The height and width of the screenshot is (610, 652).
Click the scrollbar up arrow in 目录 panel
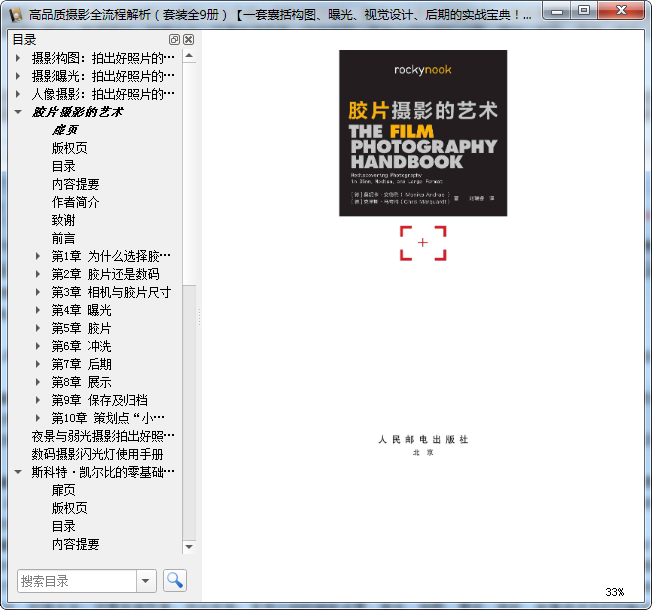pyautogui.click(x=189, y=56)
